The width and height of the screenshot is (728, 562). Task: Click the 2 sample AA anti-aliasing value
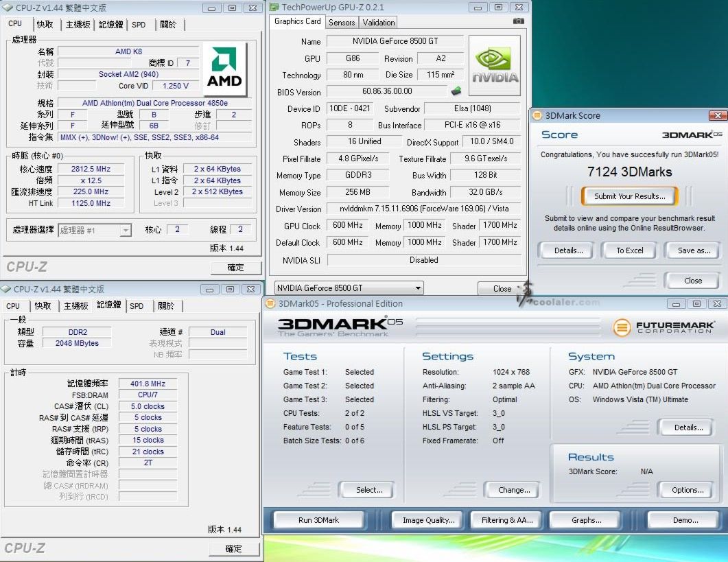pos(513,386)
